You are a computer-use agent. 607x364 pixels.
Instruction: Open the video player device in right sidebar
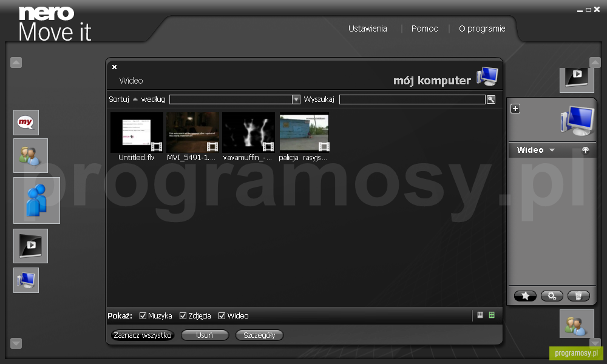[577, 79]
